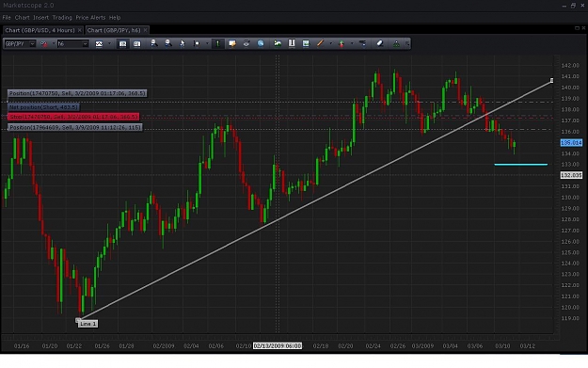Click the zoom in magnifier icon

pyautogui.click(x=153, y=43)
